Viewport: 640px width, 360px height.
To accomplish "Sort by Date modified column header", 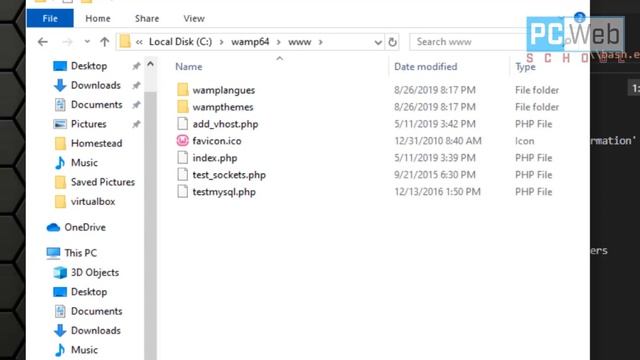I will (426, 67).
